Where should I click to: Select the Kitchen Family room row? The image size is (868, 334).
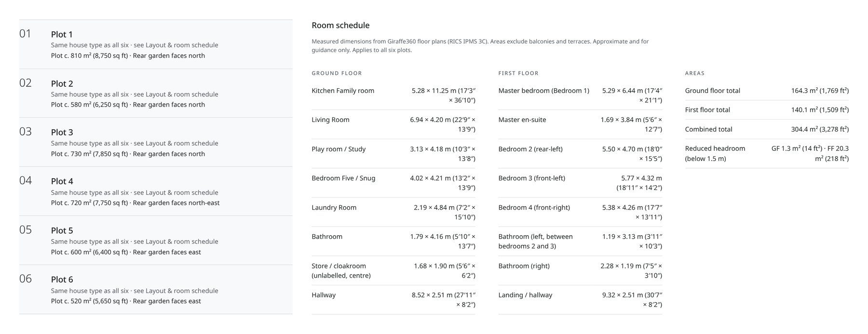[393, 95]
